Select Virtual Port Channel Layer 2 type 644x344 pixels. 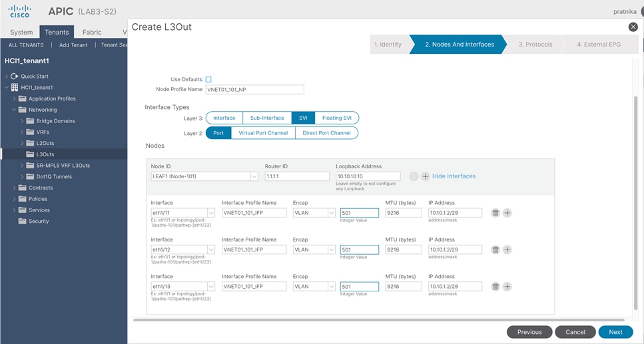(263, 133)
